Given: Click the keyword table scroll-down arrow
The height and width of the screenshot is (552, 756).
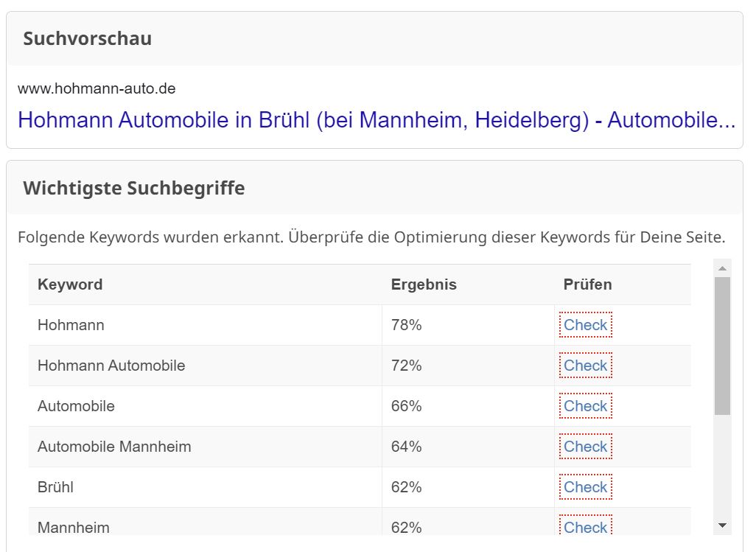Looking at the screenshot, I should coord(722,525).
